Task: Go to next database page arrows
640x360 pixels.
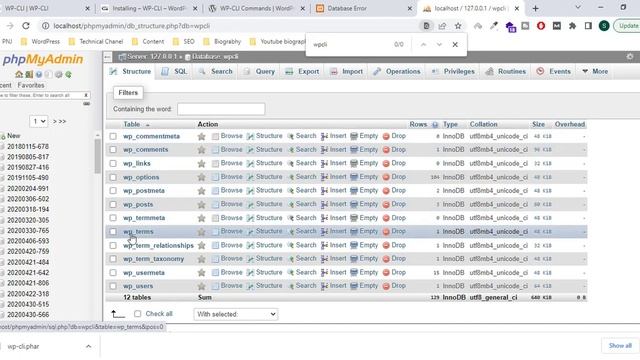Action: (60, 121)
